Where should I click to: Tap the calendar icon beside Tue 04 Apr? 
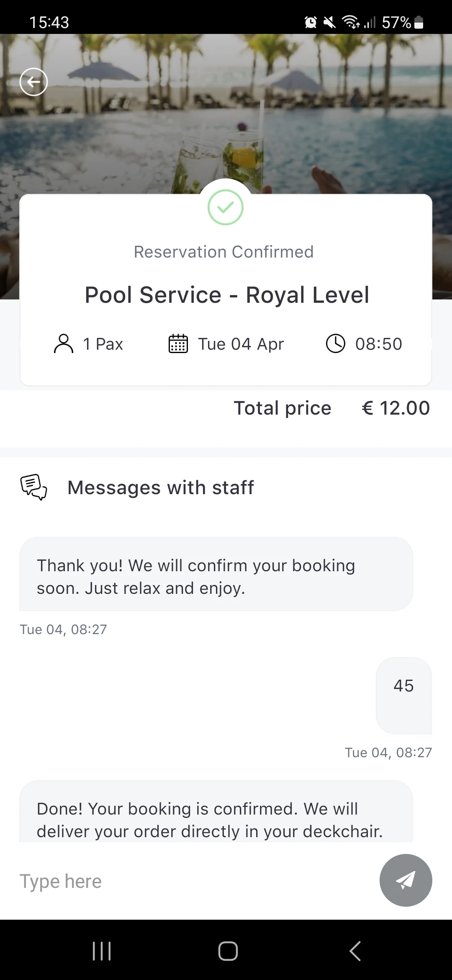click(178, 344)
